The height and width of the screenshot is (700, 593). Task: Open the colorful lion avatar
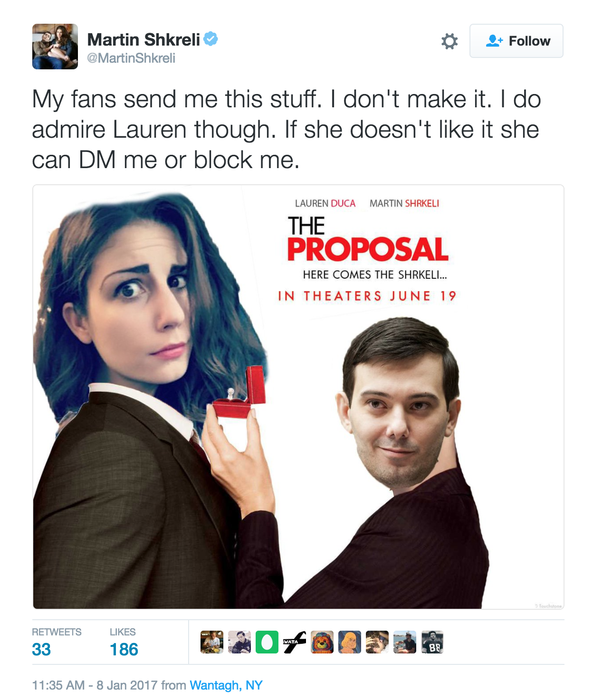[322, 642]
